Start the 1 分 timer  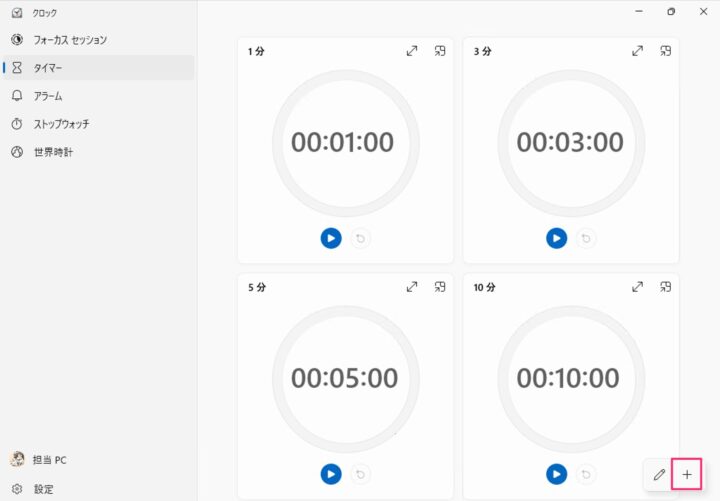331,238
